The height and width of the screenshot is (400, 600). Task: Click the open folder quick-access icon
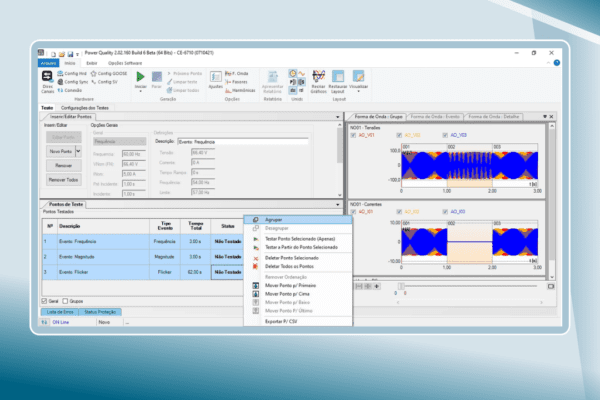pyautogui.click(x=62, y=54)
